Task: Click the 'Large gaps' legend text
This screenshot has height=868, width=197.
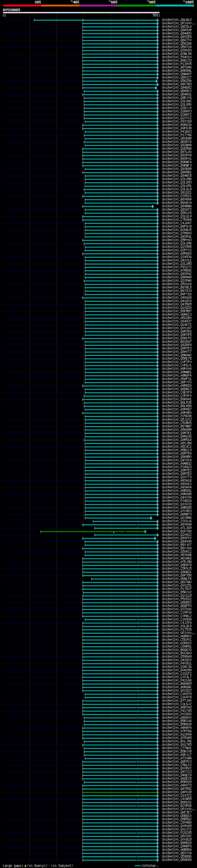Action: (x=13, y=866)
